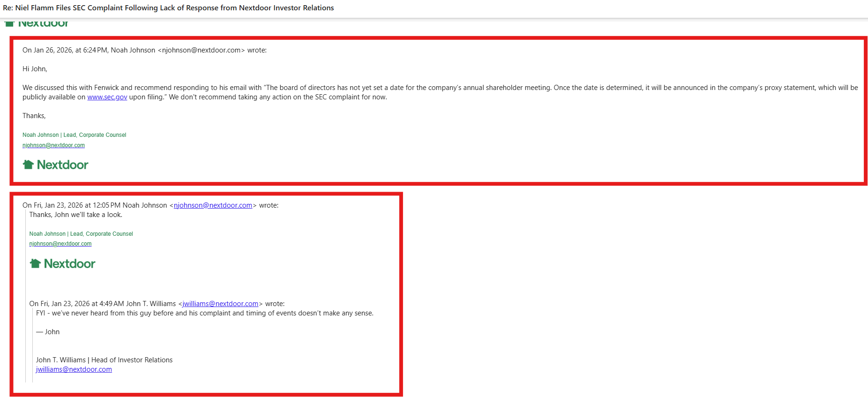Click 'John T. Williams | Head of Investor Relations' text
Screen dimensions: 868x397
[x=104, y=360]
